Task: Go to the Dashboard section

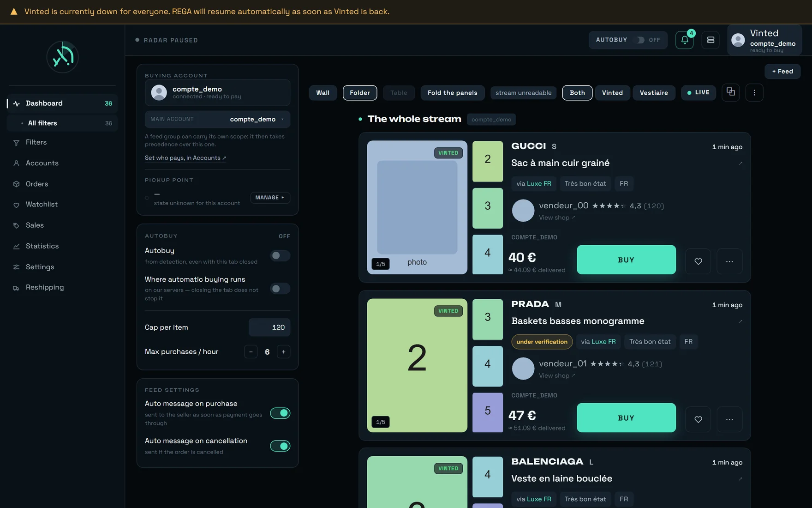Action: (63, 103)
